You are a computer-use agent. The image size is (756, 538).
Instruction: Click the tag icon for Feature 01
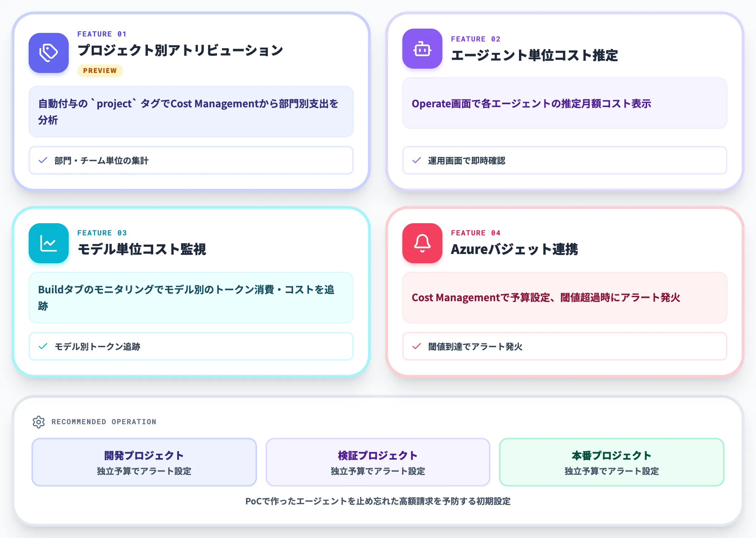[49, 53]
